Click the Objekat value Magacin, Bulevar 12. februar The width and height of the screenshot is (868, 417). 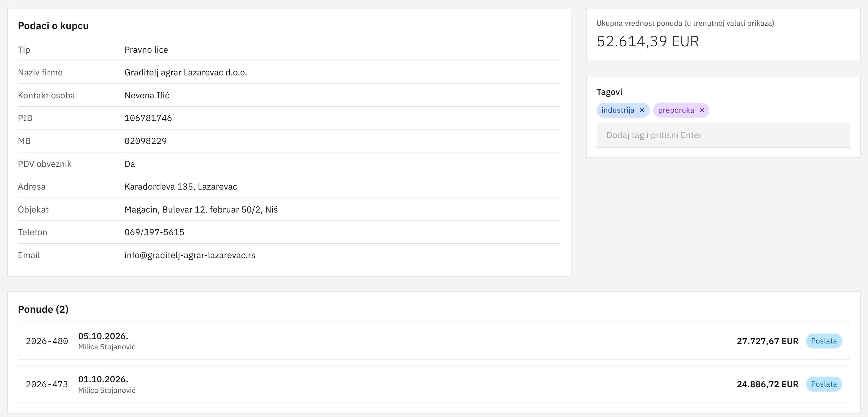click(x=201, y=209)
